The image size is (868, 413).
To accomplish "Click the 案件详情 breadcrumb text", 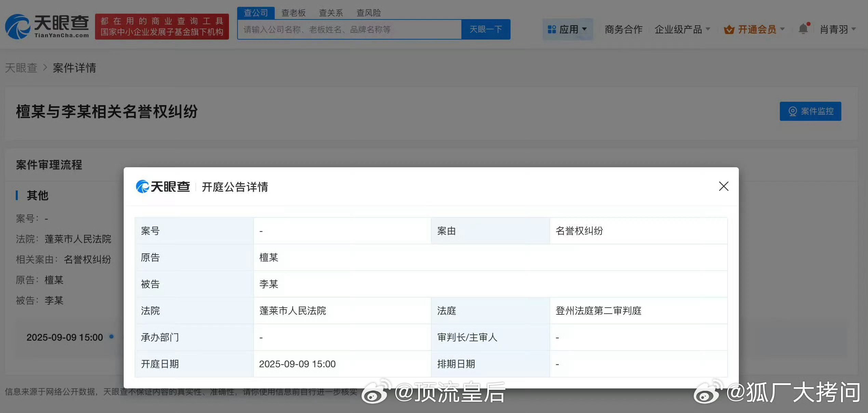I will 74,68.
